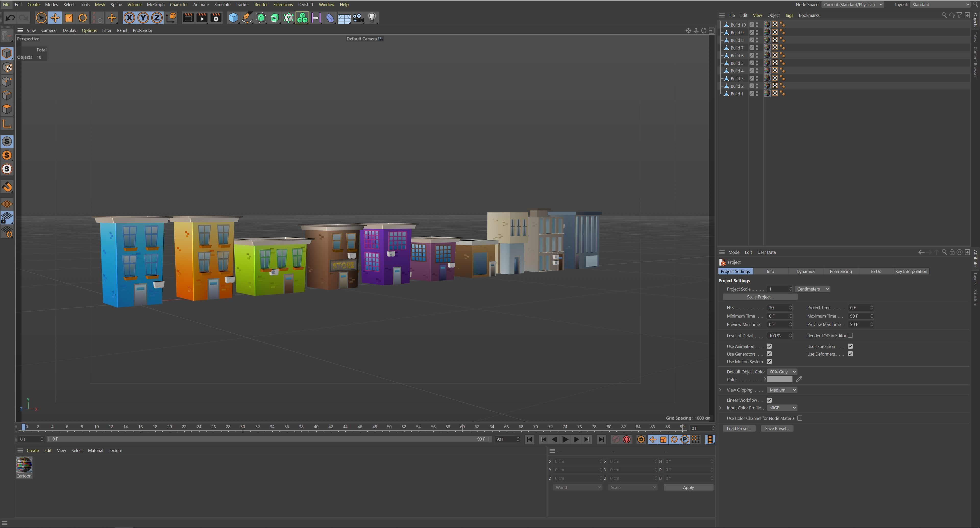Toggle Autokeying red button
The width and height of the screenshot is (980, 528).
pyautogui.click(x=627, y=439)
